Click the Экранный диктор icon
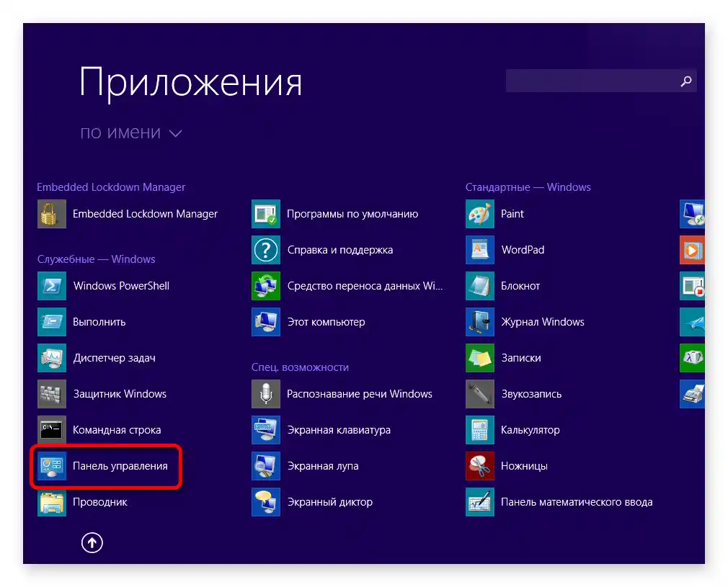This screenshot has height=587, width=728. (x=266, y=502)
